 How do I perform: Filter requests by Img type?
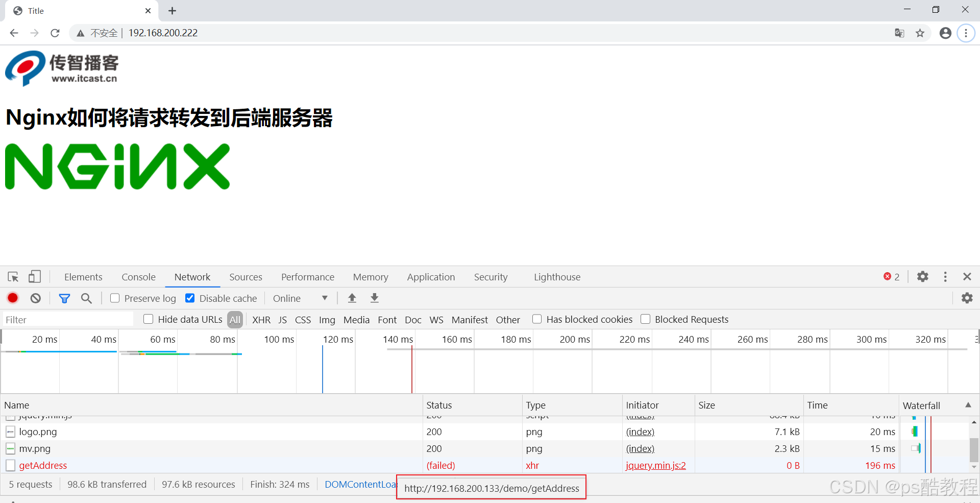pyautogui.click(x=327, y=320)
